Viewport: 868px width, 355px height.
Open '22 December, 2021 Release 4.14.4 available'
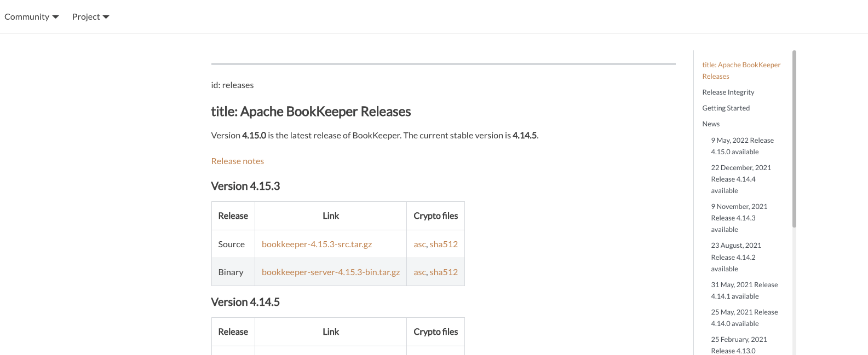(741, 179)
